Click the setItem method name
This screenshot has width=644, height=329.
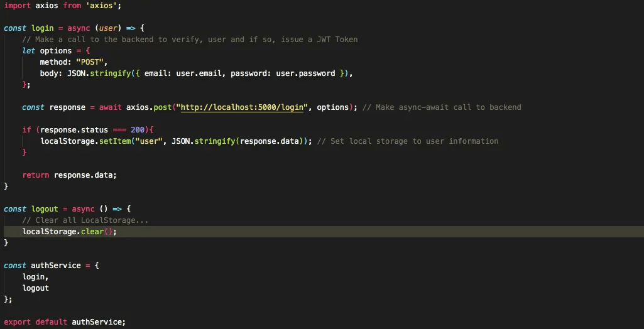114,141
